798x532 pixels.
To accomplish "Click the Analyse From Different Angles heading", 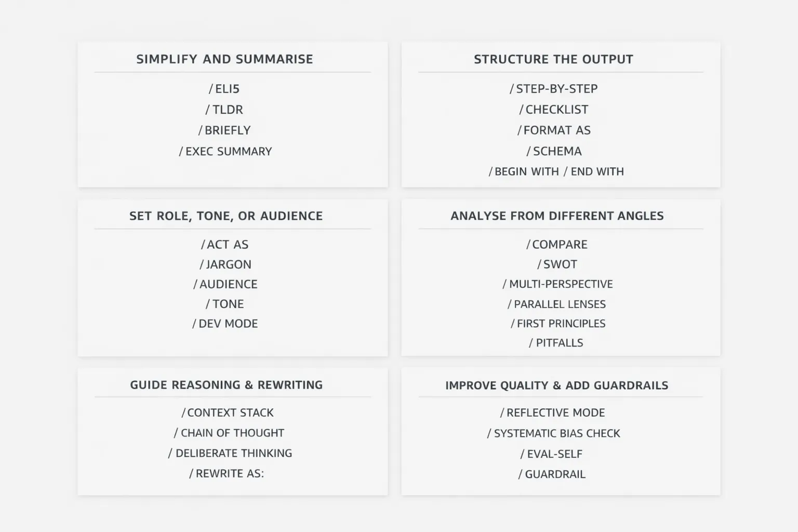I will tap(557, 216).
